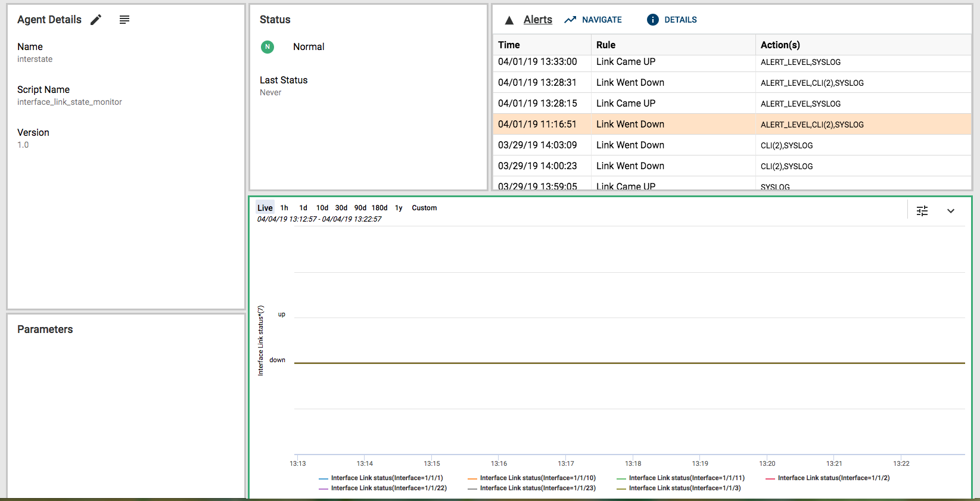Click the Time column header

pos(542,45)
